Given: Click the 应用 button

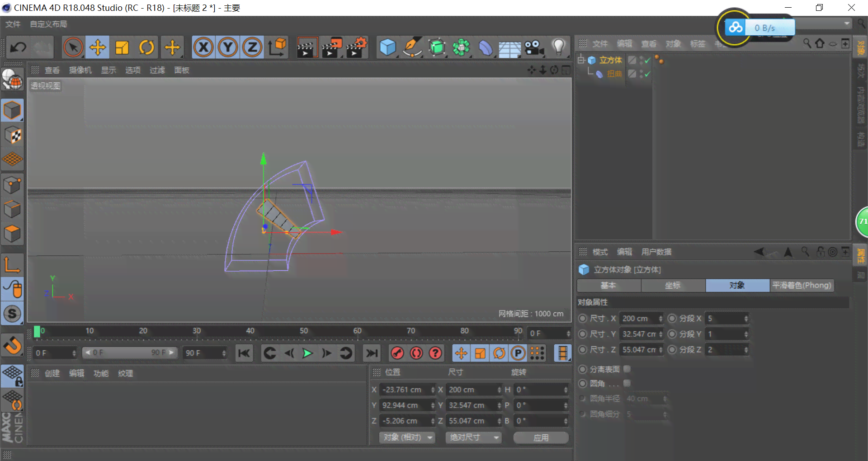Looking at the screenshot, I should (541, 437).
